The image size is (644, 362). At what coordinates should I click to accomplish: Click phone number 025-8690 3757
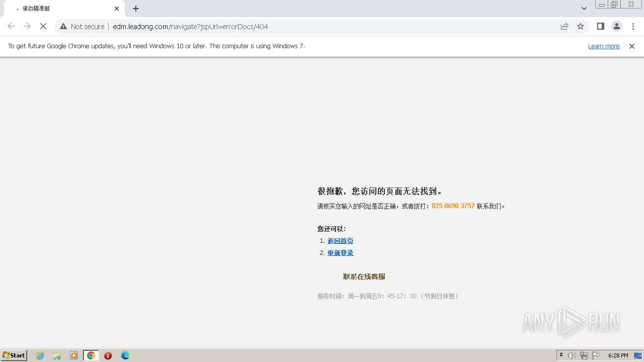[453, 206]
